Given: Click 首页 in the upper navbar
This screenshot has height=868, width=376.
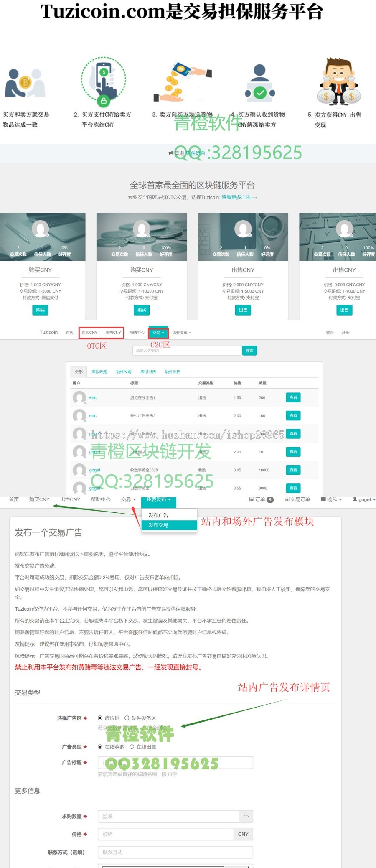Looking at the screenshot, I should [x=69, y=333].
